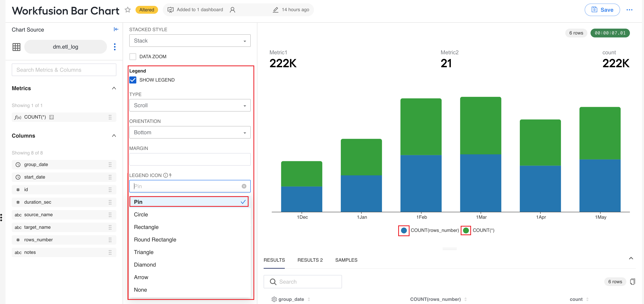
Task: Toggle the blue COUNT(rows_number) legend swatch
Action: [404, 230]
